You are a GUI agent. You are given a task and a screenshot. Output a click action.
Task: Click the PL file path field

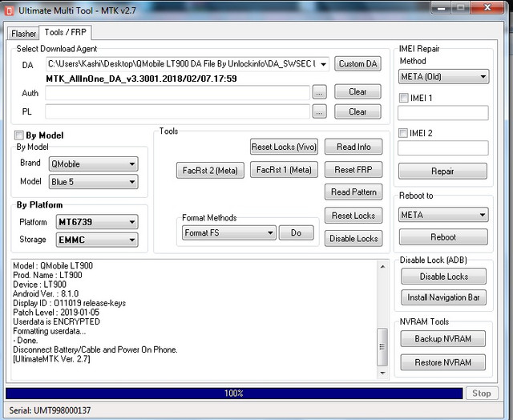(178, 111)
